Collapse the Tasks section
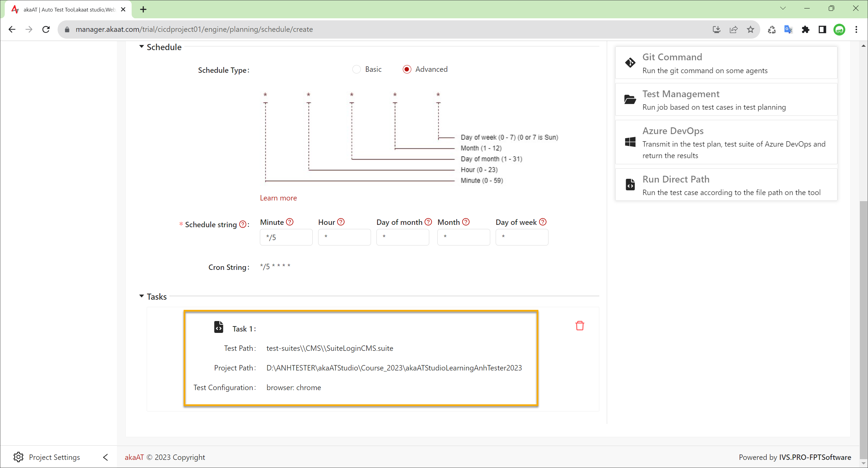The height and width of the screenshot is (468, 868). coord(142,296)
